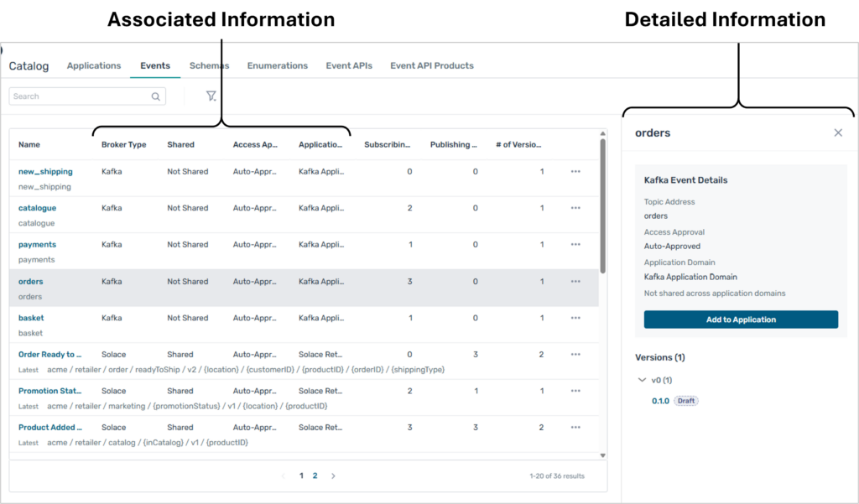Focus the Search input field
This screenshot has height=504, width=859.
(x=80, y=96)
